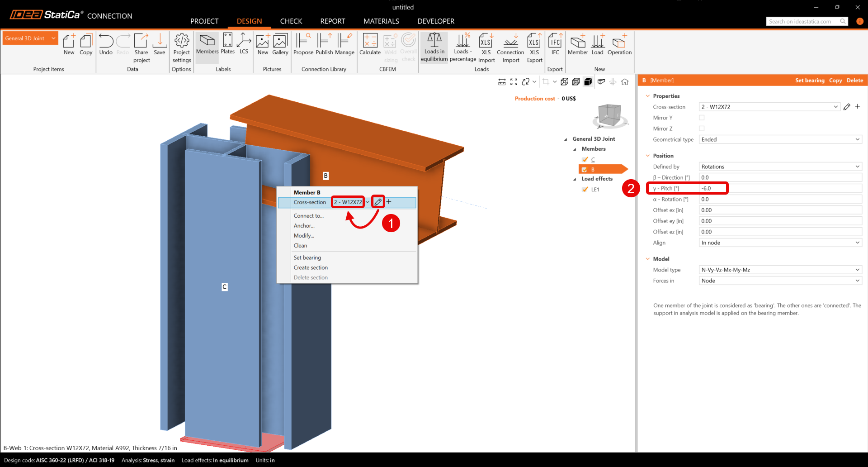Enable the Mirror Y checkbox
This screenshot has width=868, height=467.
tap(702, 118)
